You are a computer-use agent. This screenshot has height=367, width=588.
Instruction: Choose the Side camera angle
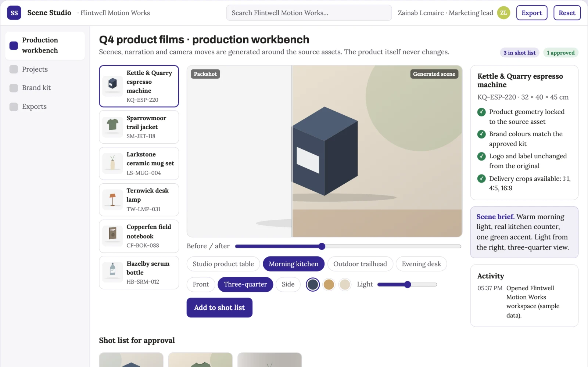pyautogui.click(x=288, y=284)
